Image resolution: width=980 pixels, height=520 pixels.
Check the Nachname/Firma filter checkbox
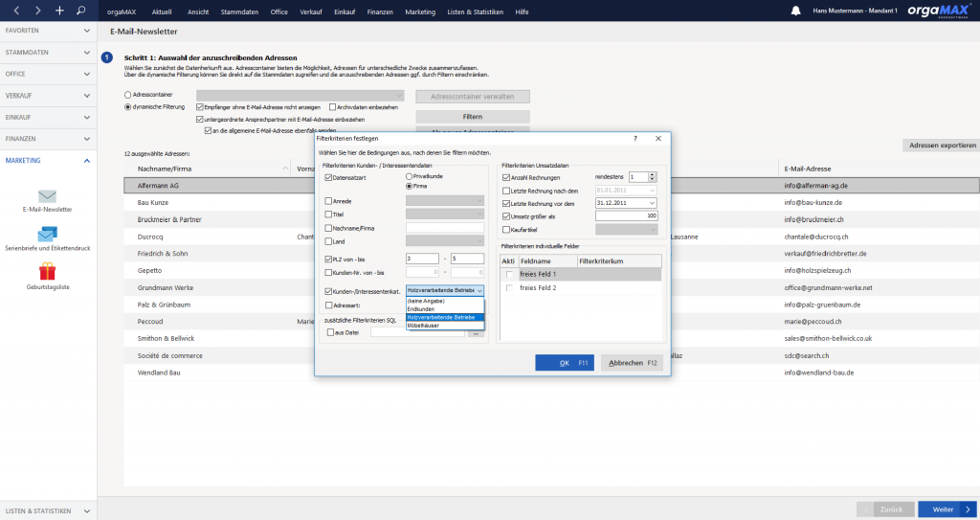tap(328, 228)
